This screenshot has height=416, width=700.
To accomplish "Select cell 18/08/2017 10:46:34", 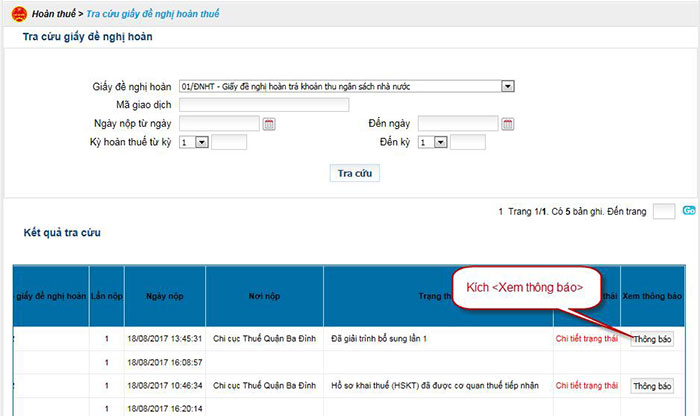I will (165, 386).
